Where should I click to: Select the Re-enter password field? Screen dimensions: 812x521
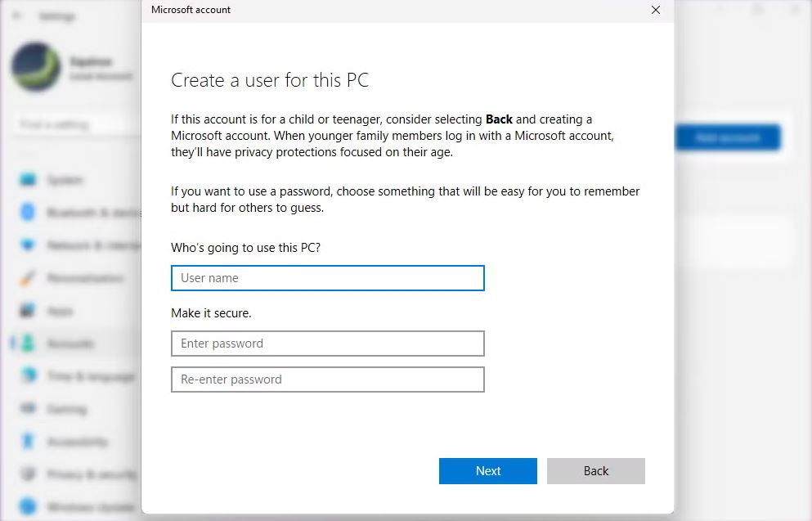click(x=327, y=380)
